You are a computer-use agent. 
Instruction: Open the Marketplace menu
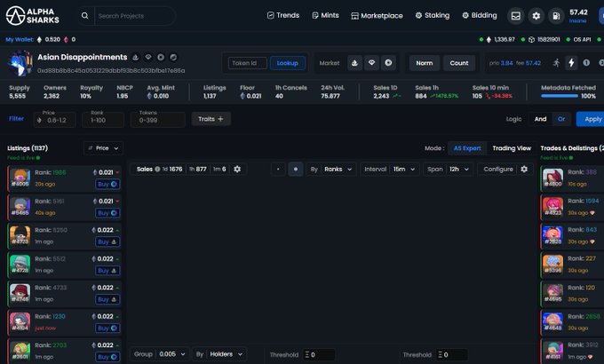377,16
